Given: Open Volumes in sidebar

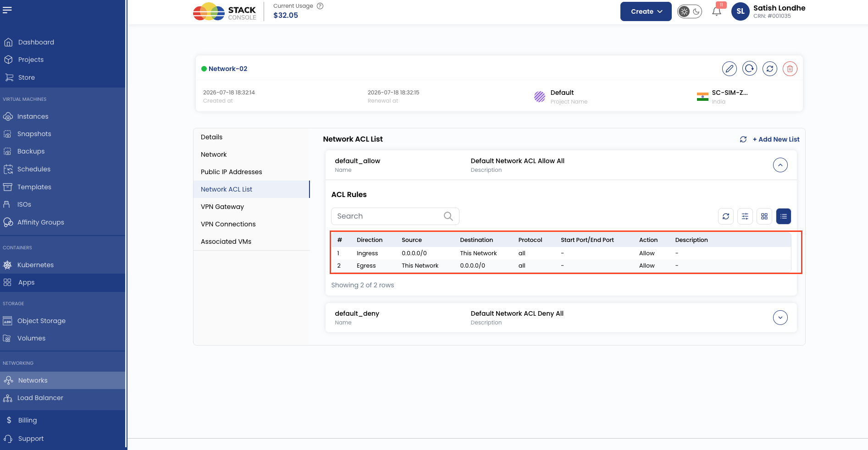Looking at the screenshot, I should tap(62, 338).
